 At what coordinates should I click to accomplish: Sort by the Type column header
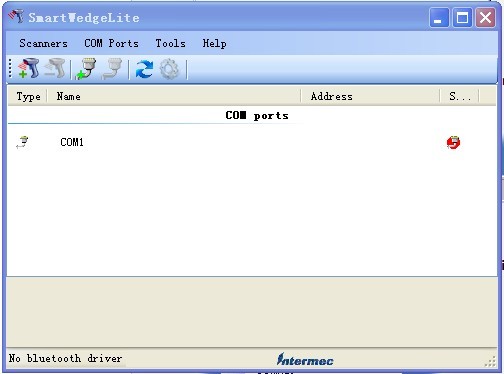tap(28, 96)
